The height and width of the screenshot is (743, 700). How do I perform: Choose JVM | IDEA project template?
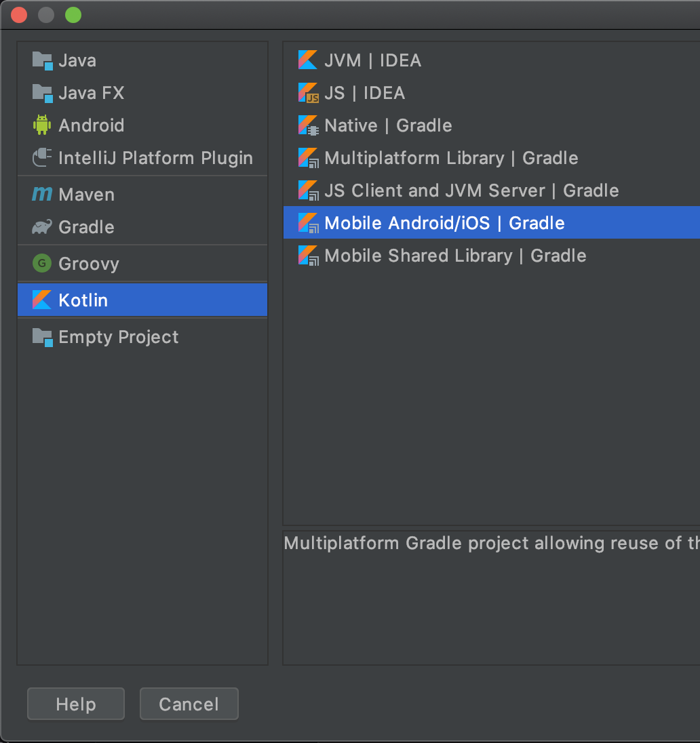click(x=372, y=60)
